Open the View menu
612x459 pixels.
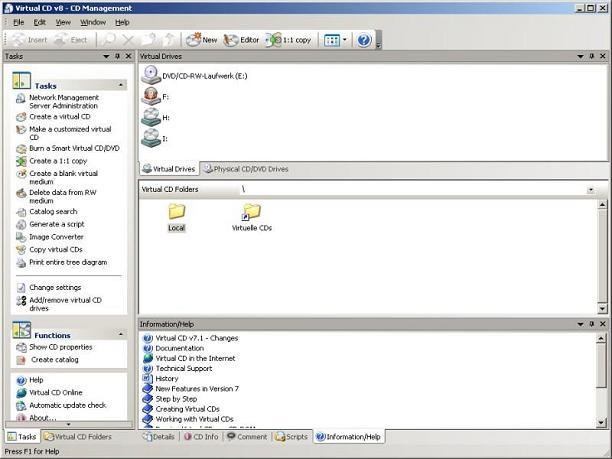click(63, 22)
